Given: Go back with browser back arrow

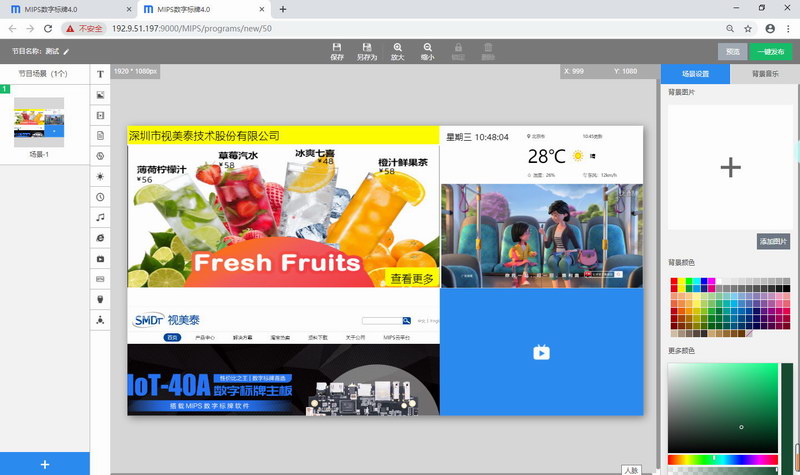Looking at the screenshot, I should click(x=12, y=29).
